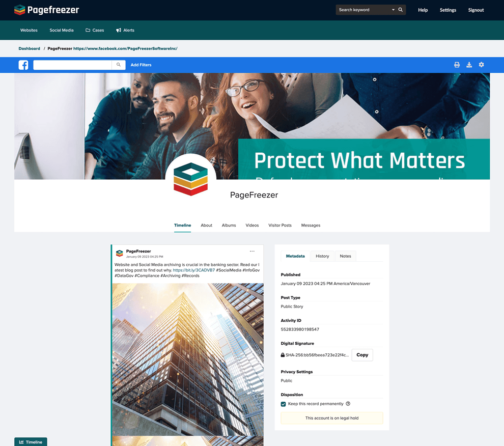Open the search keyword dropdown arrow
504x446 pixels.
[x=393, y=10]
